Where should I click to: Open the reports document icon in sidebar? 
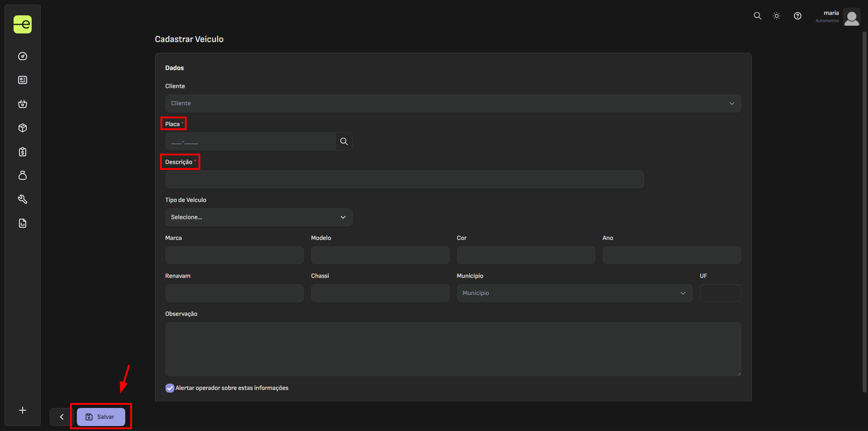click(x=23, y=223)
